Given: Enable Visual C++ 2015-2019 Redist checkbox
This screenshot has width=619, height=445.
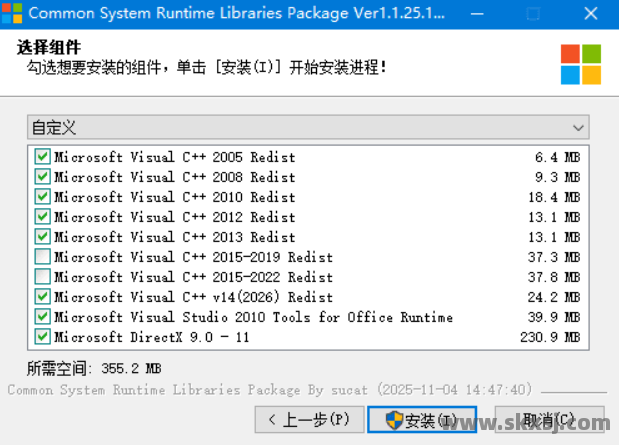Looking at the screenshot, I should pyautogui.click(x=42, y=257).
